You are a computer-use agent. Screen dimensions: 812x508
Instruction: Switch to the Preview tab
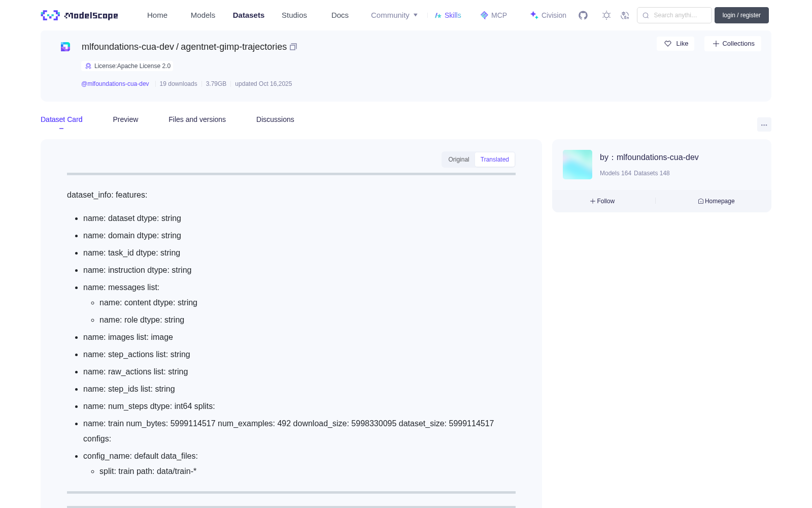[125, 119]
